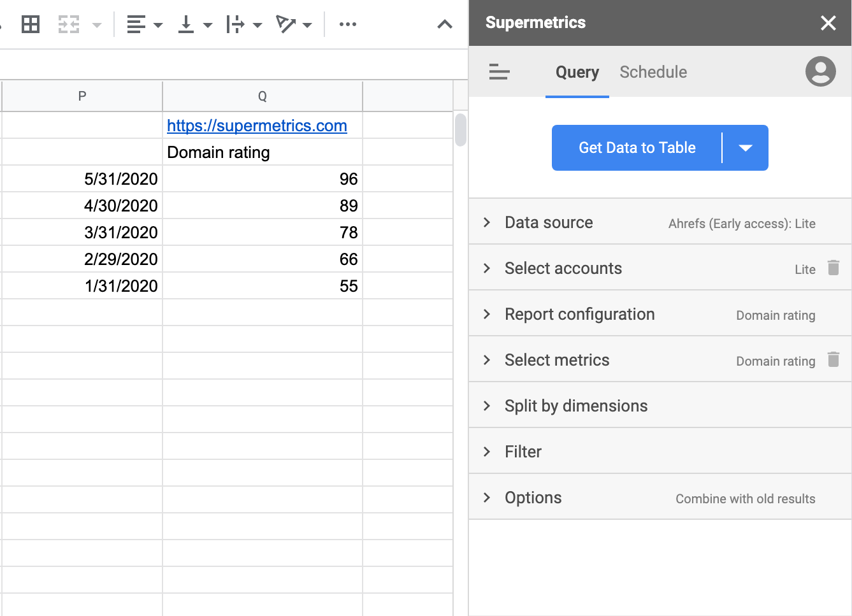
Task: Click the spreadsheet vertical scrollbar thumb
Action: click(x=461, y=129)
